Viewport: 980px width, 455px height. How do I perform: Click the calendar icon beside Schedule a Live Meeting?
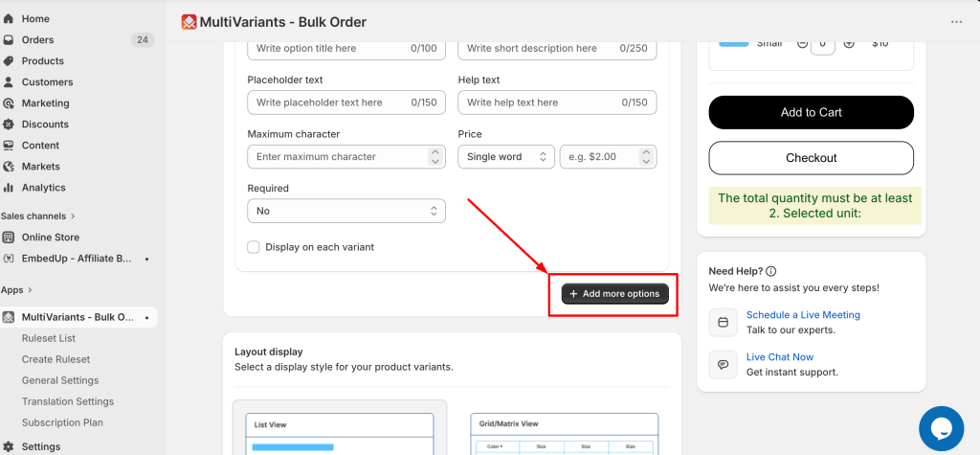pyautogui.click(x=724, y=322)
